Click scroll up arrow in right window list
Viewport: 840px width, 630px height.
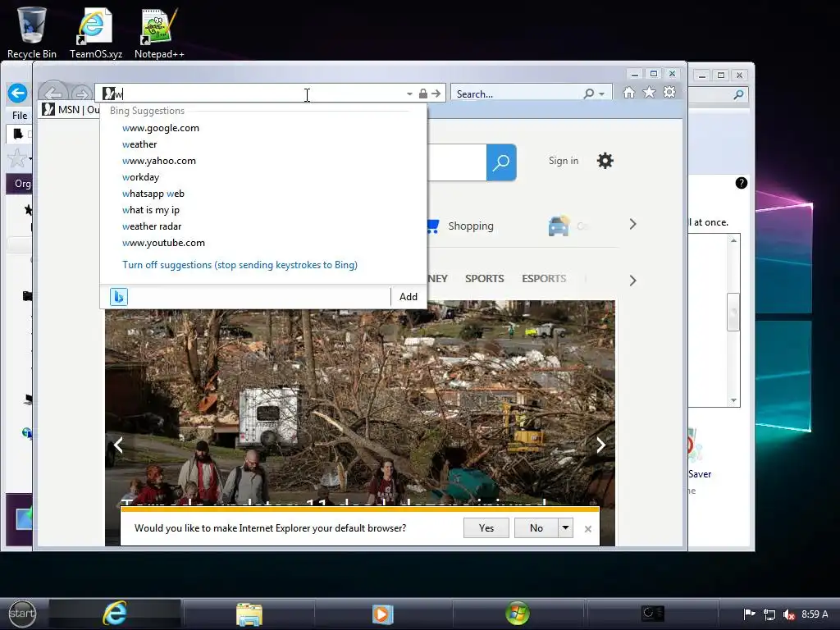click(x=733, y=240)
